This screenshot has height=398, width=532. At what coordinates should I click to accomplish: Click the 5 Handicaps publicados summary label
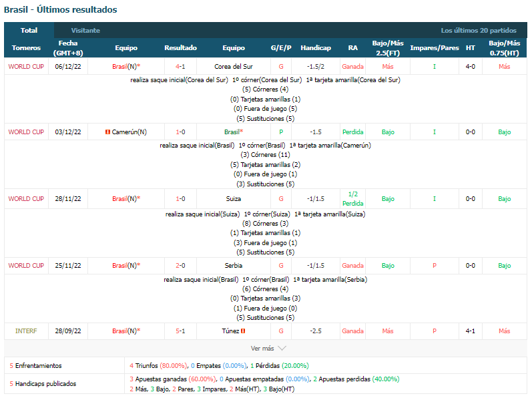43,384
